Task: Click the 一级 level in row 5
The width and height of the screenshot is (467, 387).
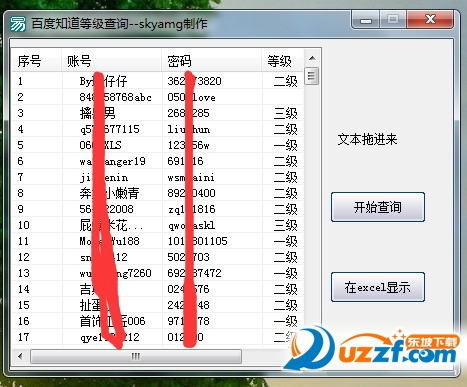Action: [286, 145]
